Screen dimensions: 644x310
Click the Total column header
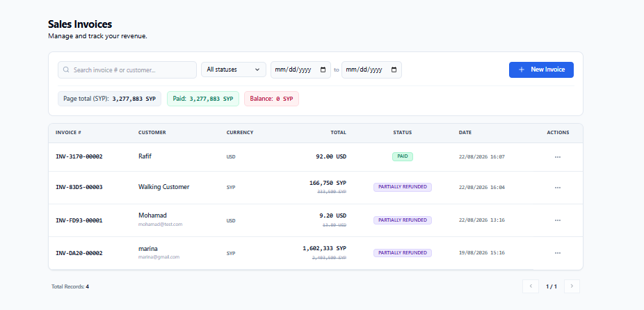pos(339,133)
